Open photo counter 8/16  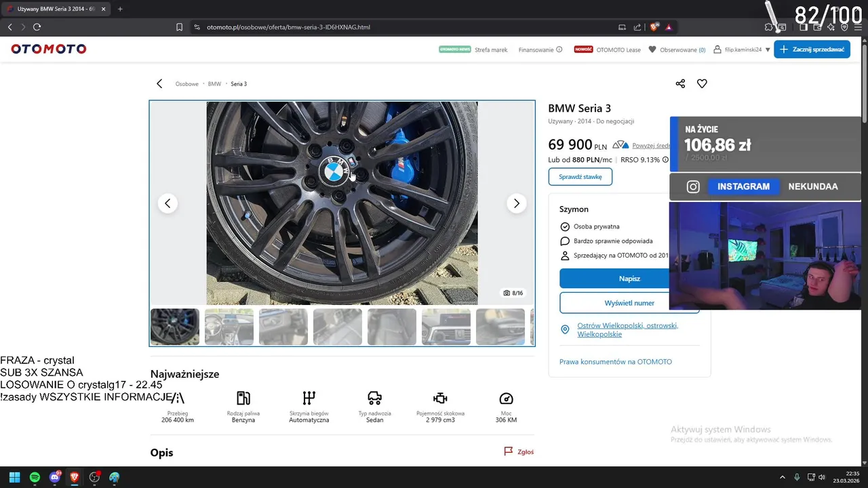(513, 293)
